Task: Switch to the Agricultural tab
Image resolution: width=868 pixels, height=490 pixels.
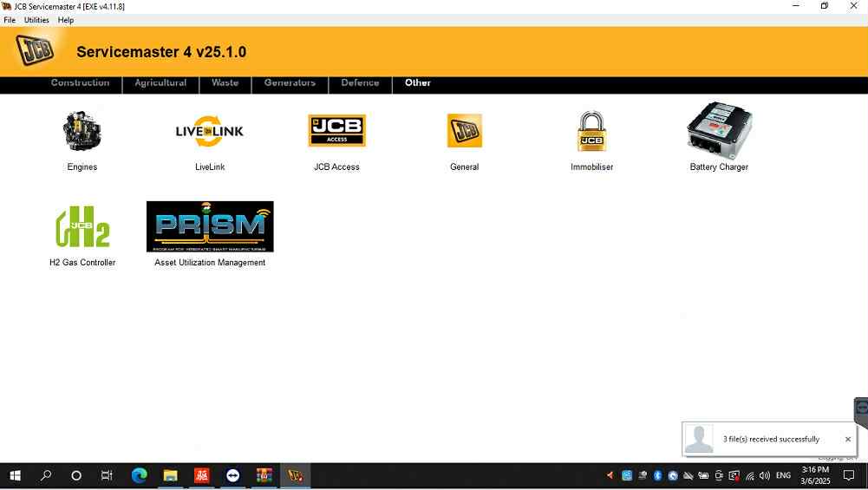Action: point(160,83)
